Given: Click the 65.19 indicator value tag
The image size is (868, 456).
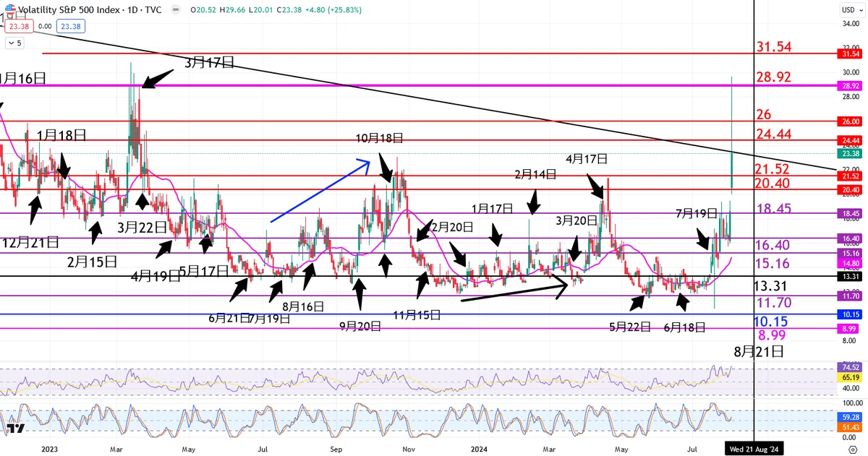Looking at the screenshot, I should (851, 377).
